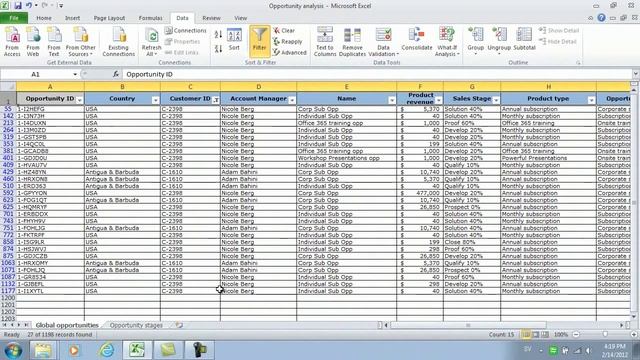Open Internet Explorer from taskbar
Viewport: 640px width, 360px height.
coord(107,350)
